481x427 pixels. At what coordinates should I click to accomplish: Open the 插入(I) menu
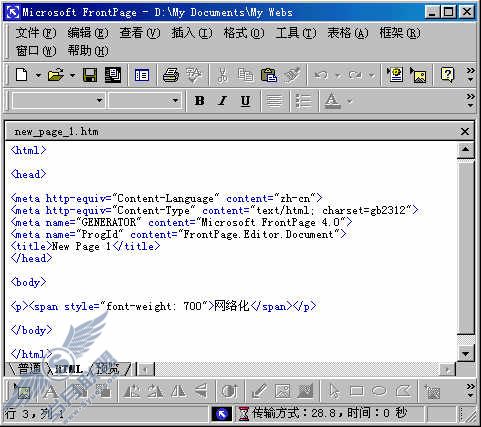pos(192,33)
